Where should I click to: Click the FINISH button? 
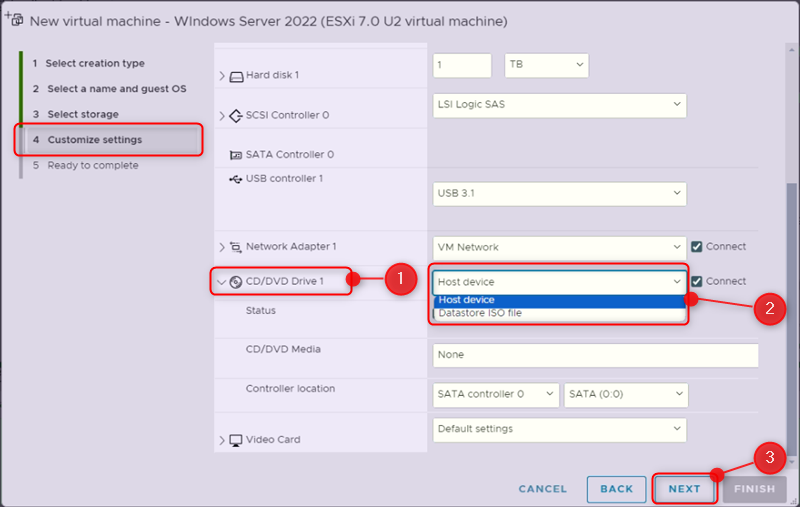pyautogui.click(x=754, y=489)
